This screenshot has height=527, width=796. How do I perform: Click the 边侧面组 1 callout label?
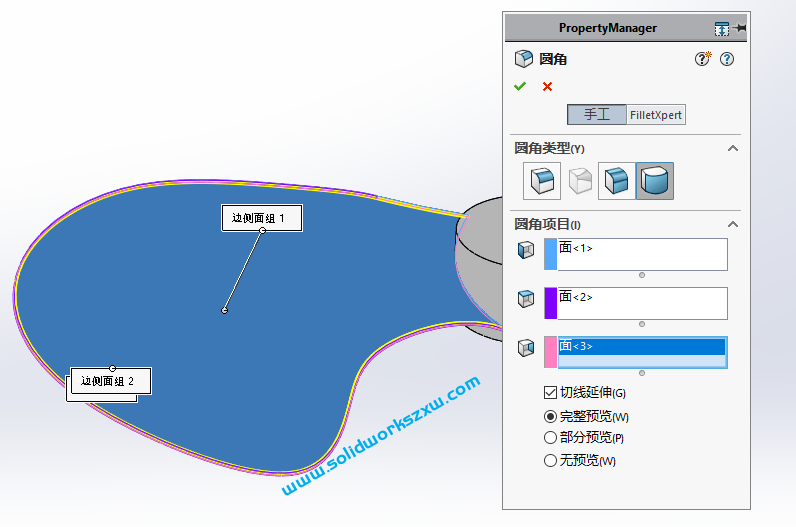(x=262, y=218)
